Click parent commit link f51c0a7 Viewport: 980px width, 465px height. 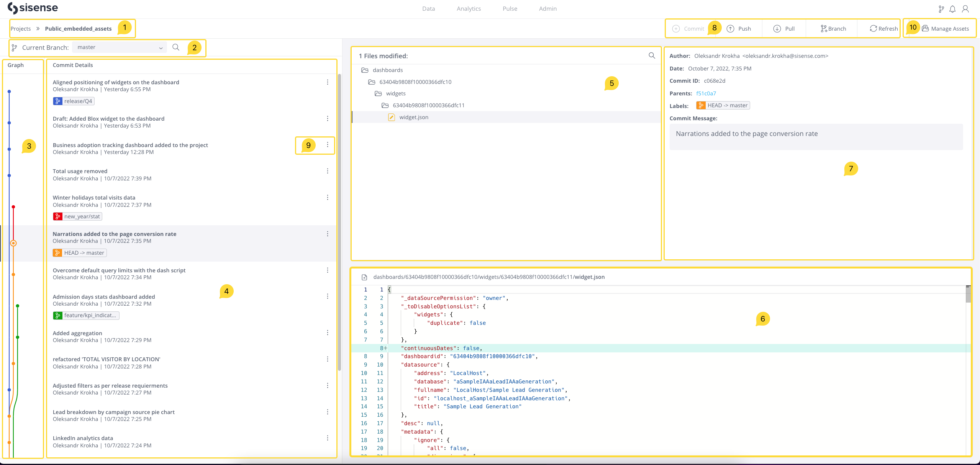(x=706, y=93)
